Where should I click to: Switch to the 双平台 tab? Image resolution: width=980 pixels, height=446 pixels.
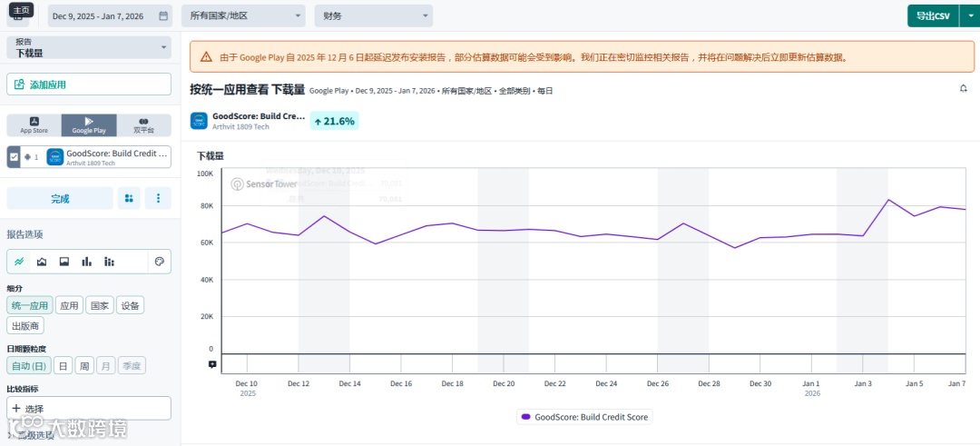[143, 125]
